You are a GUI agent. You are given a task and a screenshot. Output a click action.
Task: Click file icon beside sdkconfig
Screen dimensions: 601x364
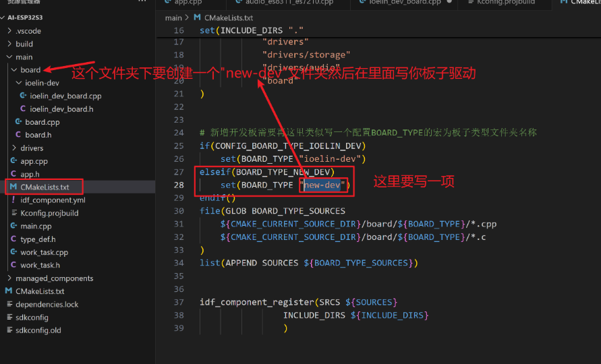click(x=9, y=317)
